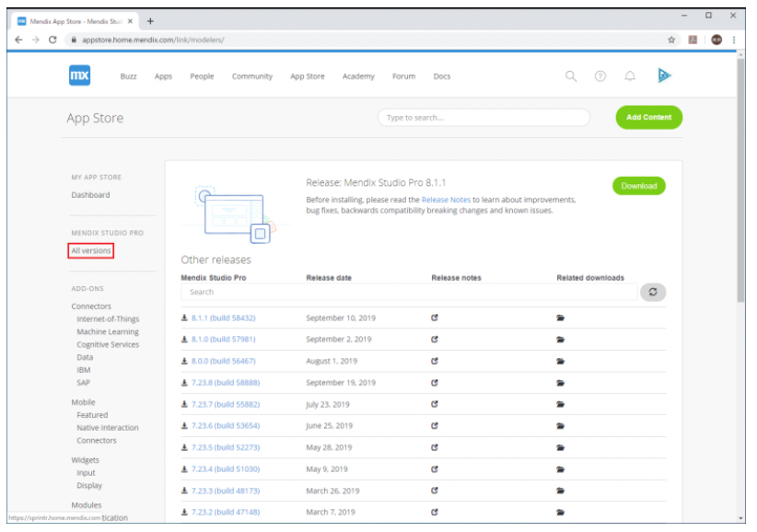Open related downloads folder for 8.1.1
Viewport: 757px width, 532px height.
point(560,318)
